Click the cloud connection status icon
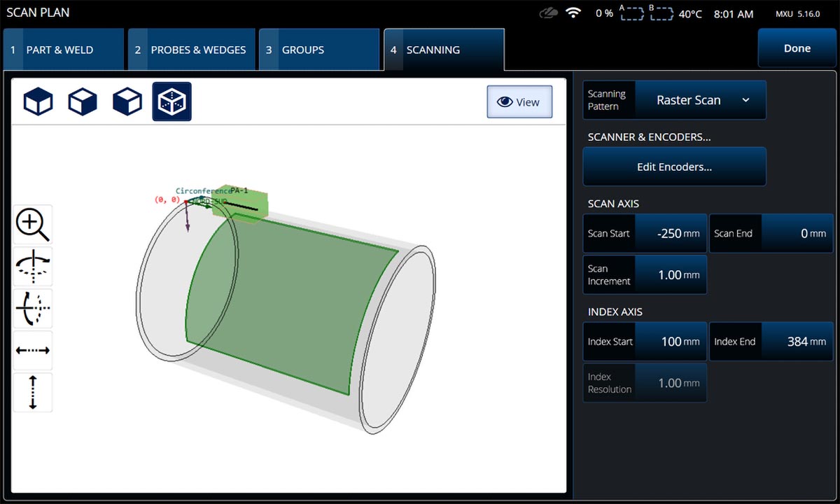 pos(549,14)
